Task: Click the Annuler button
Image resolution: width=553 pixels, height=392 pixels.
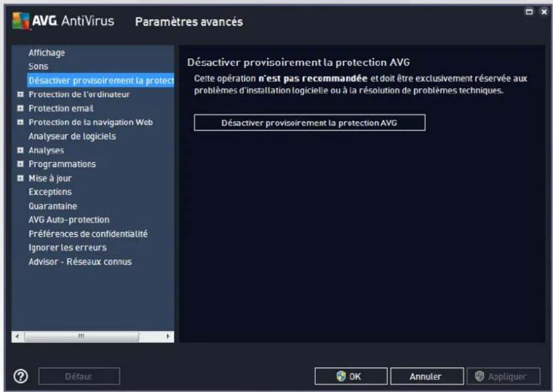Action: [x=427, y=376]
